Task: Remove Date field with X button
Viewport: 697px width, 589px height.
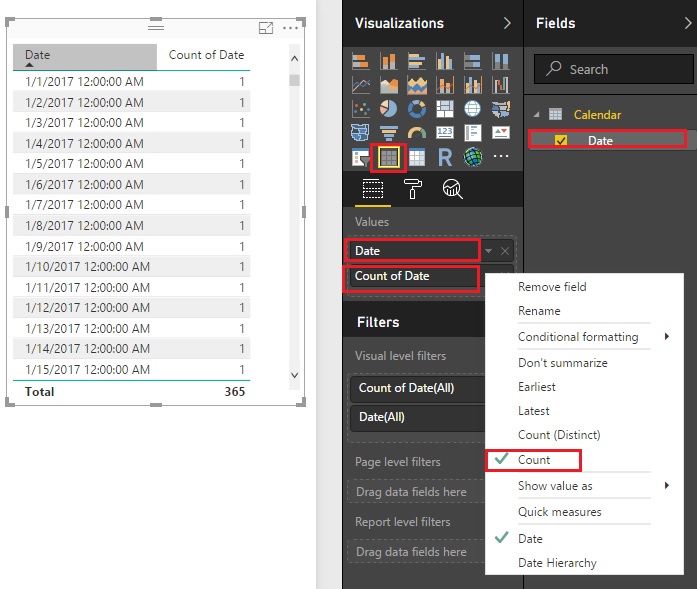Action: (x=505, y=251)
